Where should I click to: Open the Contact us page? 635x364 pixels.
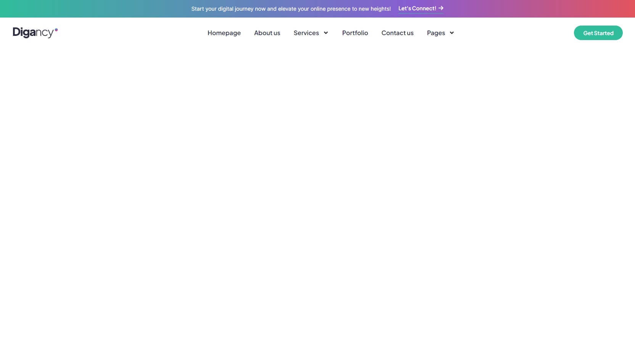click(397, 33)
